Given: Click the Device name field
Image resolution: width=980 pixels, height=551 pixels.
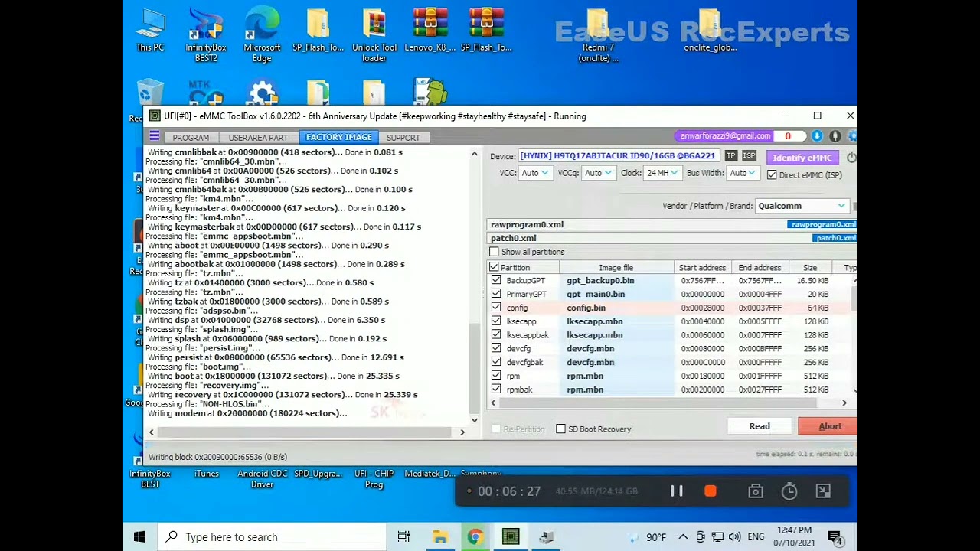Looking at the screenshot, I should [x=619, y=156].
